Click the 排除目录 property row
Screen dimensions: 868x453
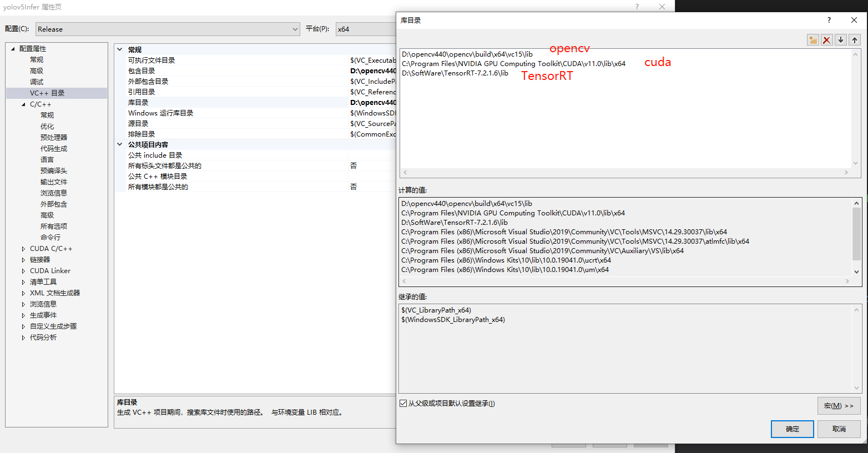(256, 134)
